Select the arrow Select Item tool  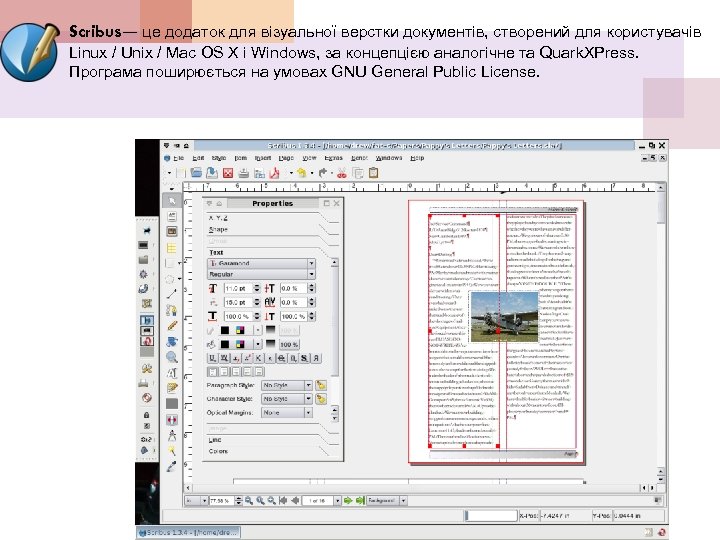[x=172, y=200]
